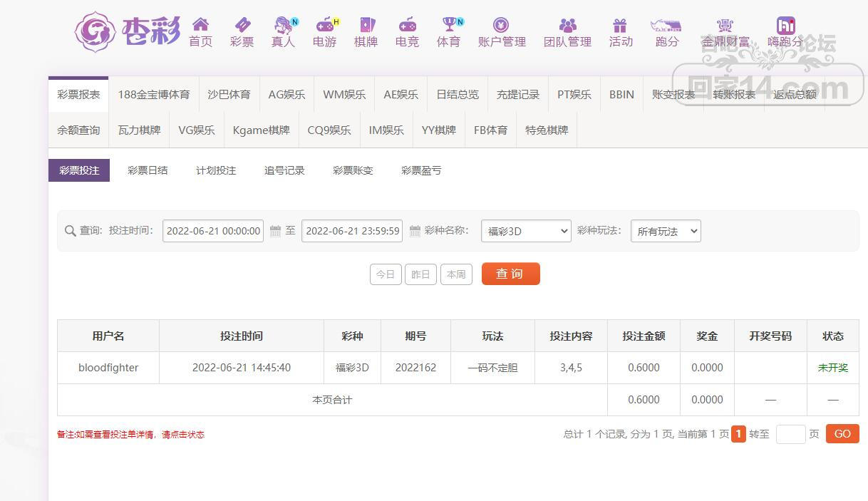
Task: Switch to the 充提记录 tab
Action: (518, 94)
